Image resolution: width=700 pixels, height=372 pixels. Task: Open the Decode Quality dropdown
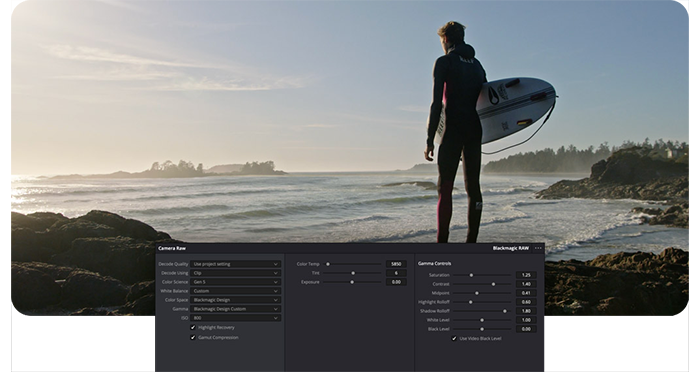[x=236, y=264]
